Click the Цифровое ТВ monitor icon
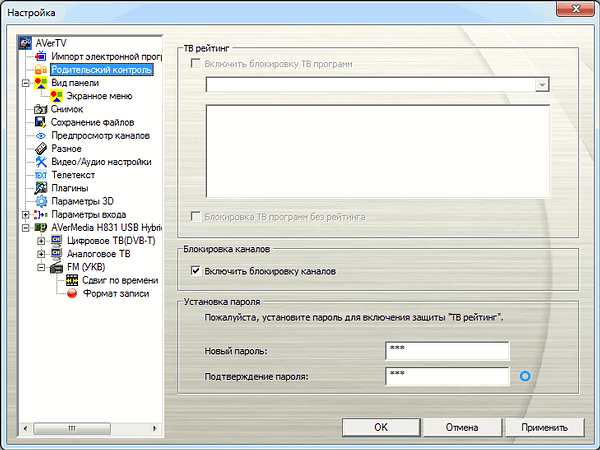 click(56, 241)
